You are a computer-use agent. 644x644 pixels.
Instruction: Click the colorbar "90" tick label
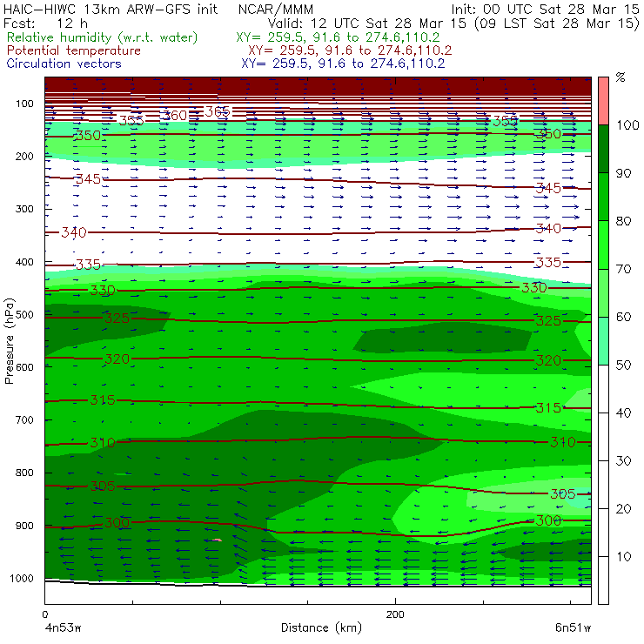623,173
